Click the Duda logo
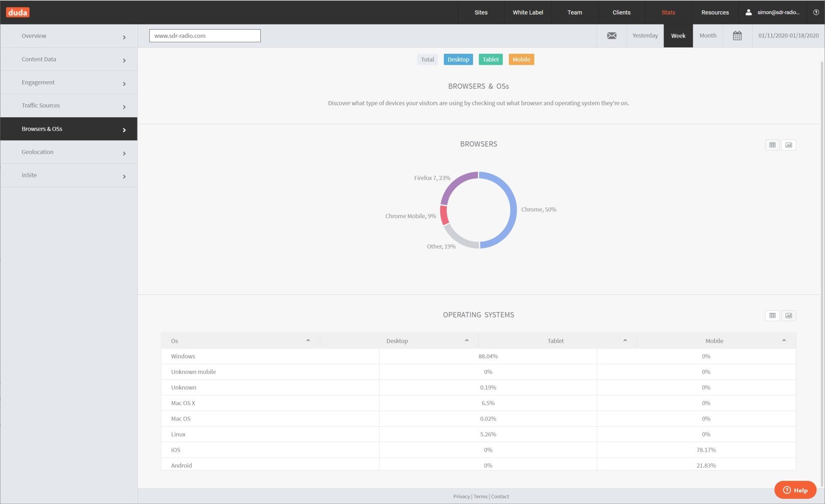The width and height of the screenshot is (825, 504). click(x=18, y=12)
